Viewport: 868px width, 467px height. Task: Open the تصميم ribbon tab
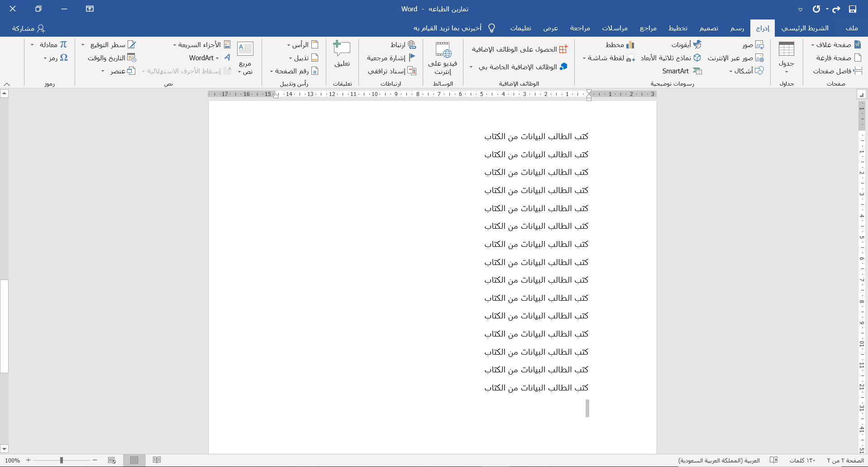708,28
